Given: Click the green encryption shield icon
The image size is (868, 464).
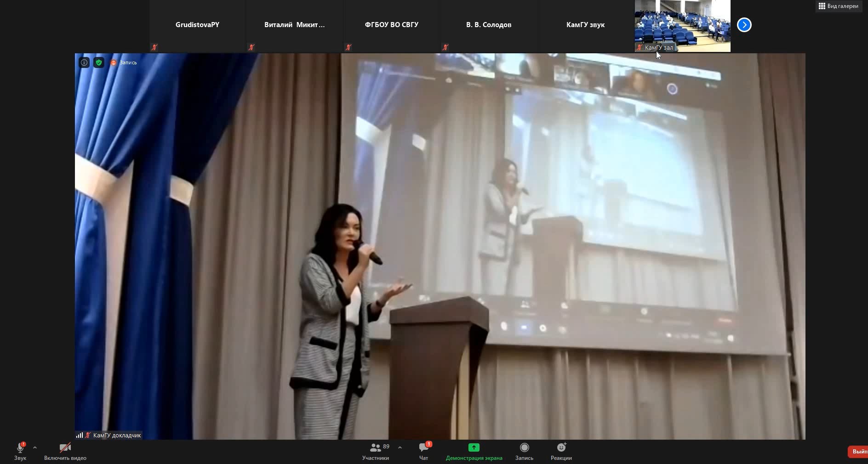Looking at the screenshot, I should click(99, 62).
